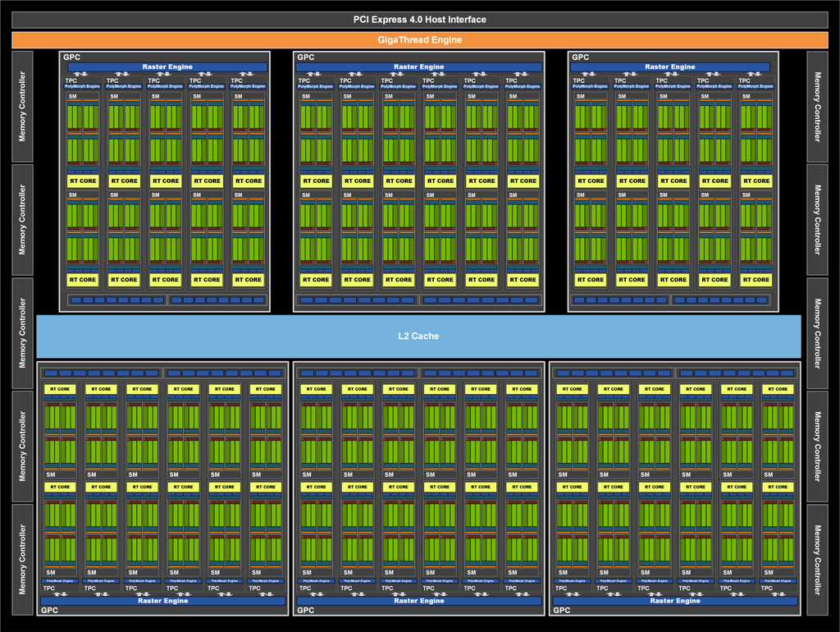Select the orange GigaThread Engine bar
The image size is (840, 632).
click(x=419, y=39)
